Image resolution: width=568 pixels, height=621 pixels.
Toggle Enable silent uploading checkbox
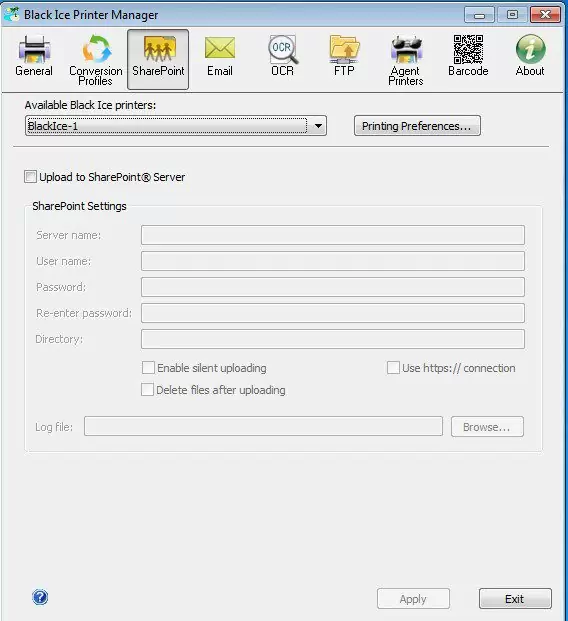click(148, 368)
